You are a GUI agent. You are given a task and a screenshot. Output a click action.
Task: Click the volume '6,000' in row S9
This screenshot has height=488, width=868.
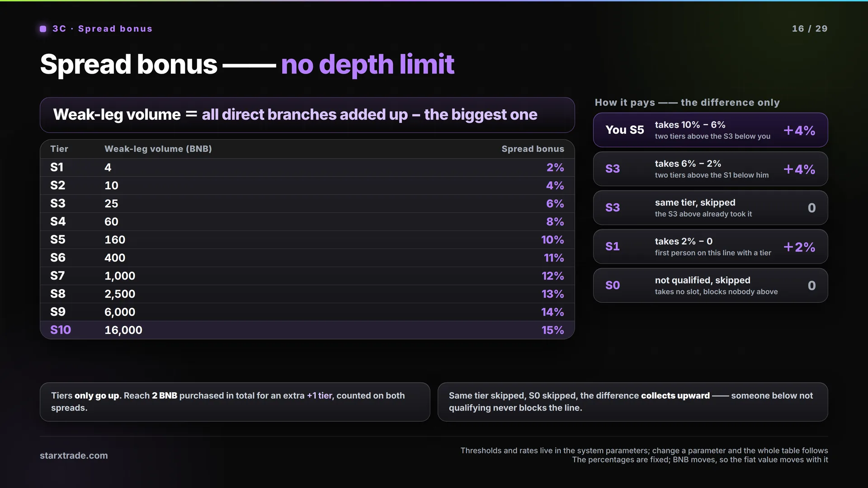coord(120,312)
